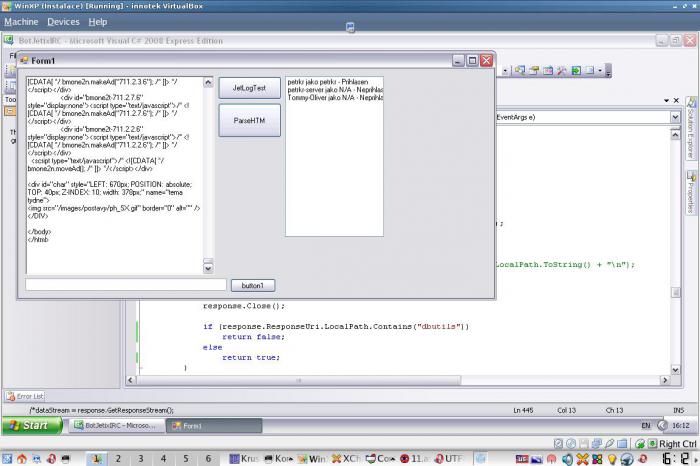Click VirtualBox CD/DVD status icon
The image size is (700, 466).
point(571,444)
